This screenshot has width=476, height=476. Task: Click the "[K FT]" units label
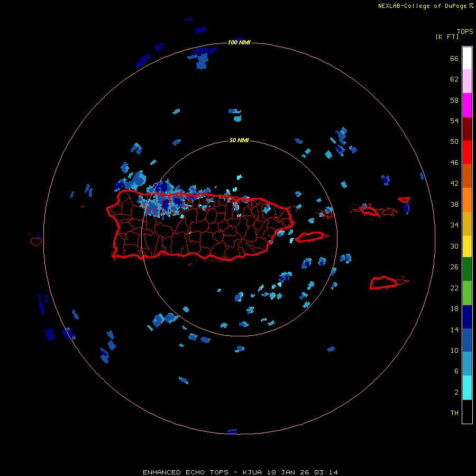(447, 36)
